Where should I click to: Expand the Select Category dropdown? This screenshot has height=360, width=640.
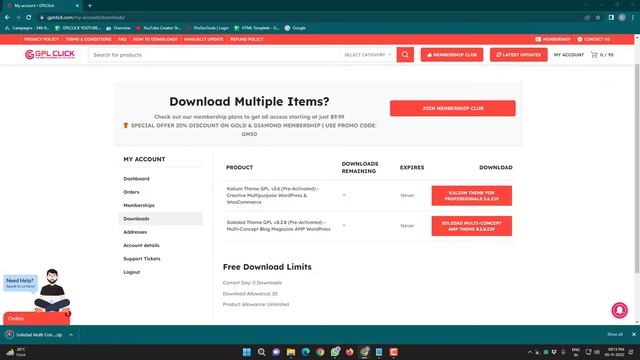pos(368,55)
